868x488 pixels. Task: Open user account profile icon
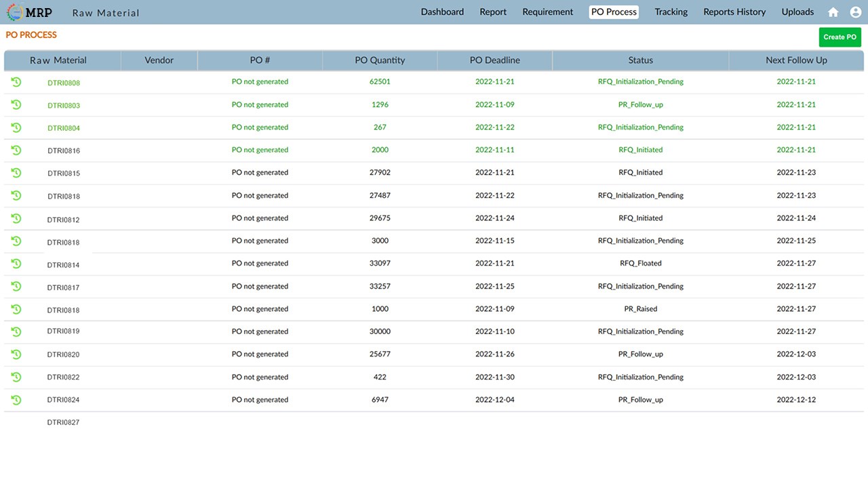855,12
